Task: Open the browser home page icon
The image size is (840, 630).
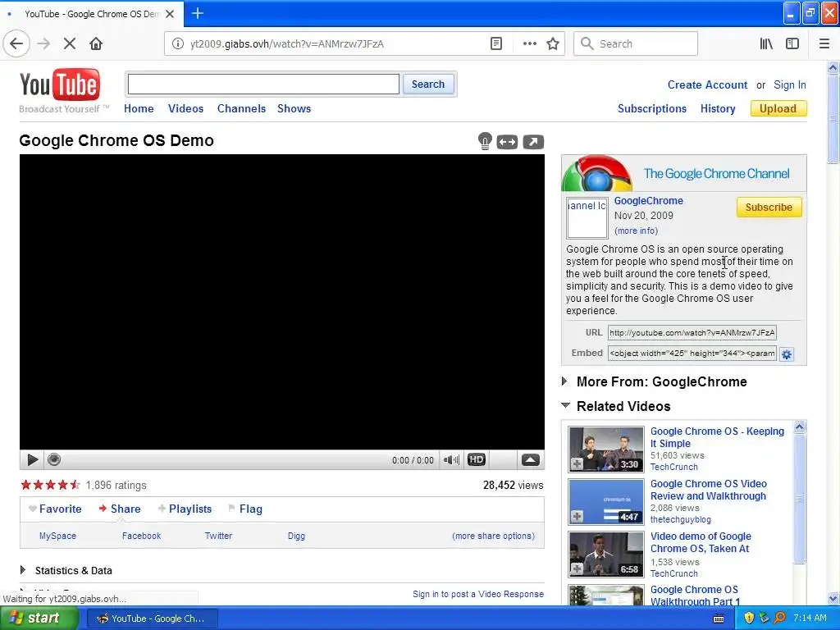Action: [96, 44]
